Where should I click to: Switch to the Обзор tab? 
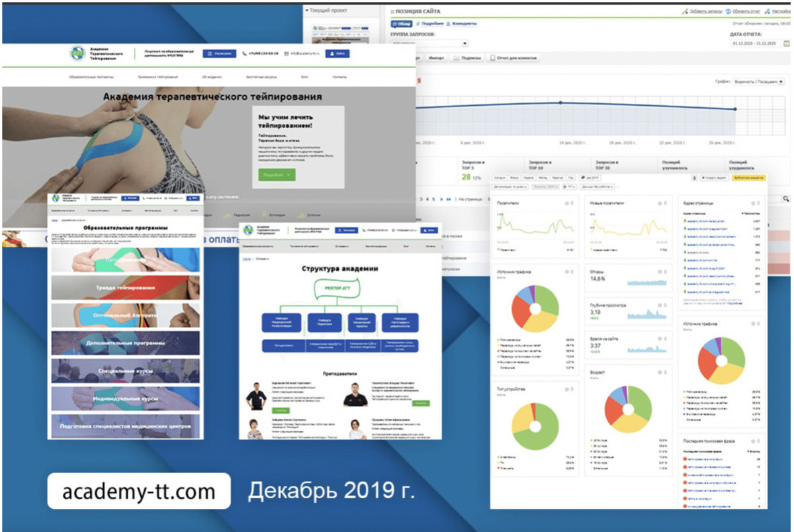coord(402,24)
